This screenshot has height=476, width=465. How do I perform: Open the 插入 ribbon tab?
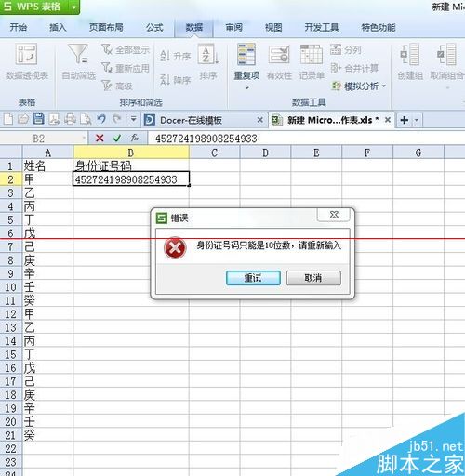coord(58,28)
